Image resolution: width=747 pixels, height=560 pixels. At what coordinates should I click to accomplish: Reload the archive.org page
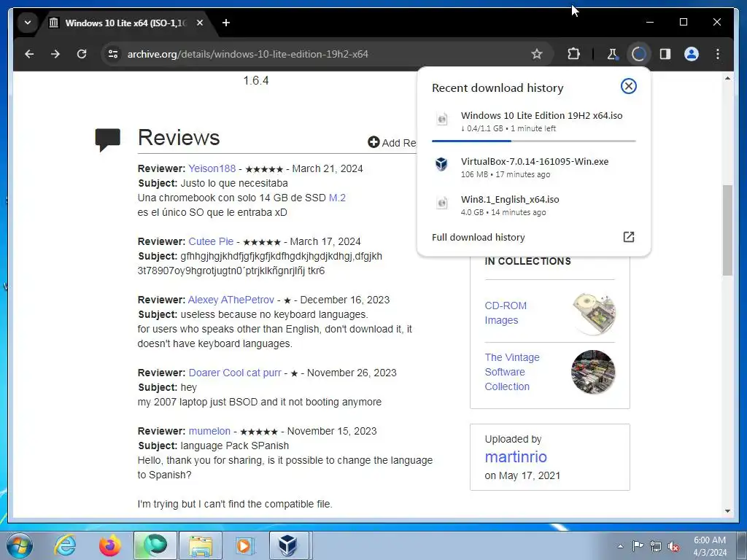click(x=82, y=54)
